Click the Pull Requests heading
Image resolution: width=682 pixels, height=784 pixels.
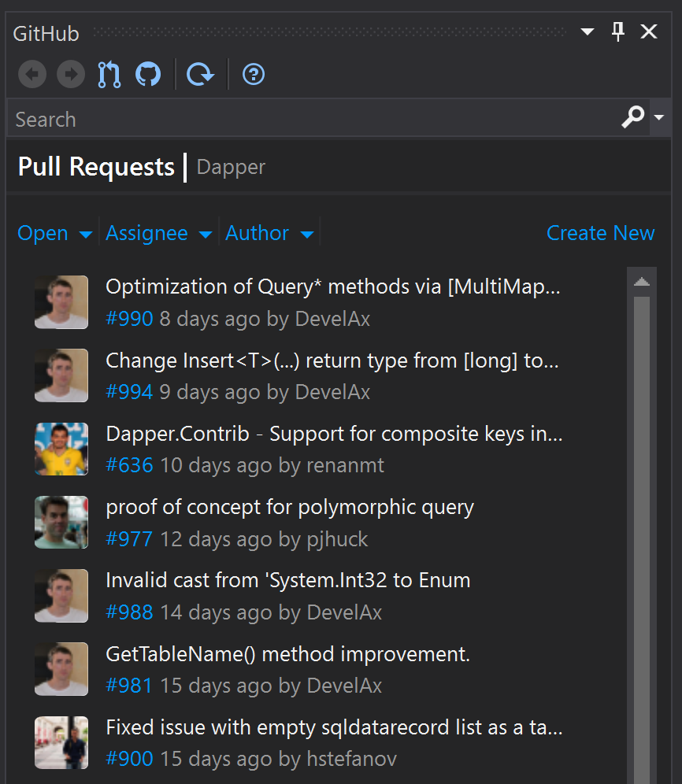coord(96,167)
